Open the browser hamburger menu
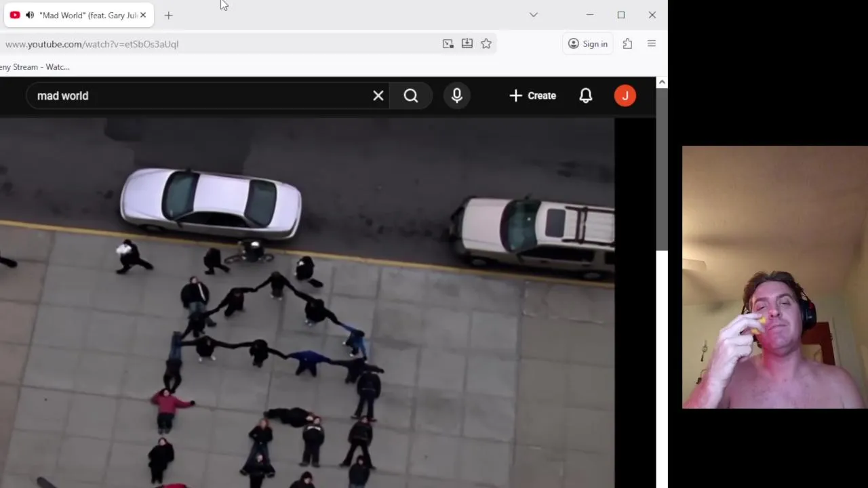 click(652, 44)
